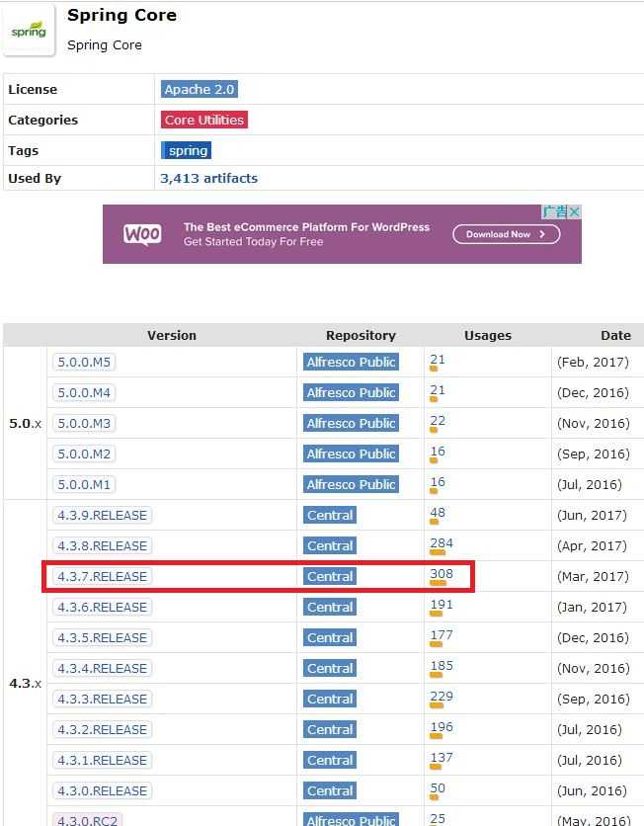
Task: Click the Spring logo thumbnail
Action: pyautogui.click(x=29, y=30)
